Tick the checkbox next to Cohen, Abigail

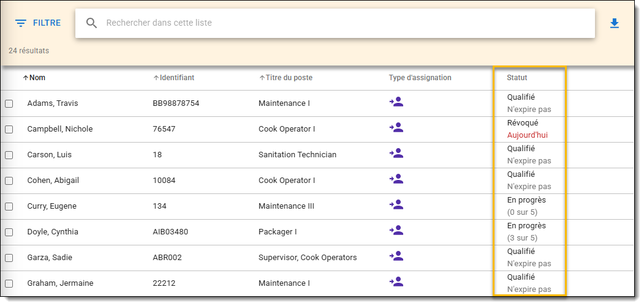click(9, 181)
